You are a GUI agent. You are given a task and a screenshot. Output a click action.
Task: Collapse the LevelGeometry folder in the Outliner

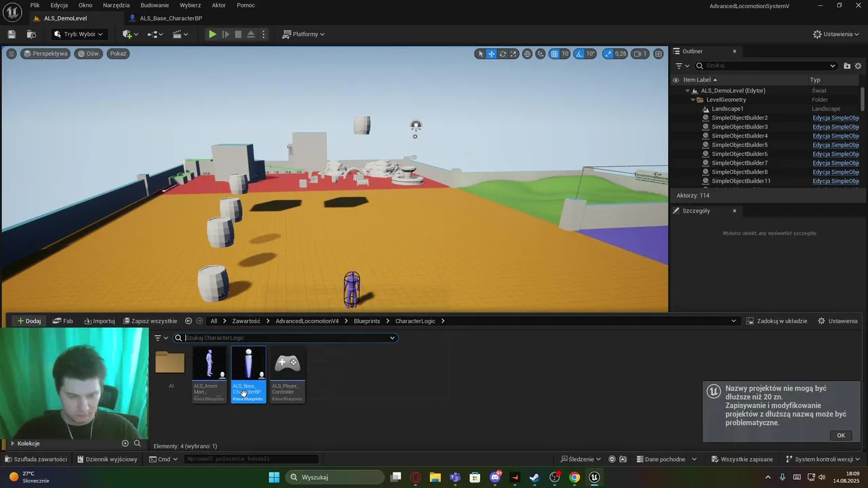tap(693, 100)
